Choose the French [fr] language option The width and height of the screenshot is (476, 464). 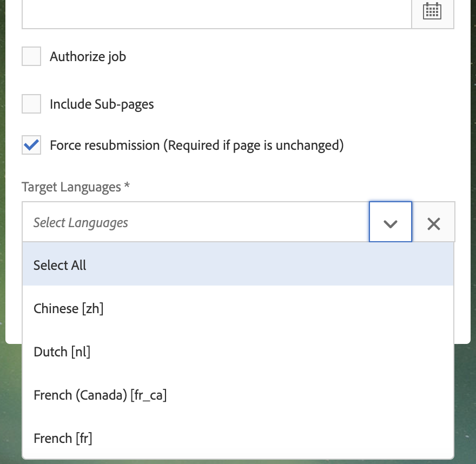click(x=63, y=438)
